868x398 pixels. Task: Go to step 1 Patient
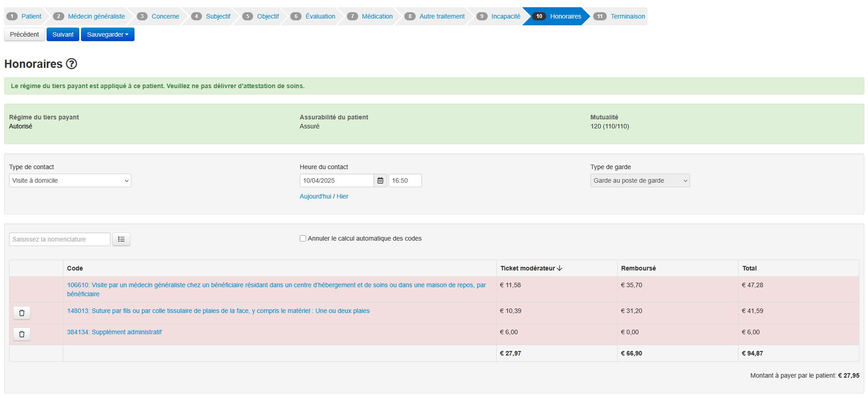pyautogui.click(x=24, y=16)
